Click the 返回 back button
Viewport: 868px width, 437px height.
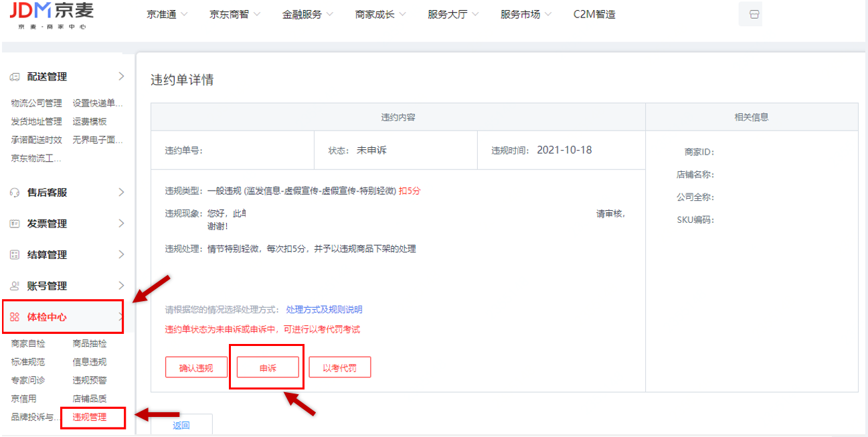pyautogui.click(x=181, y=425)
